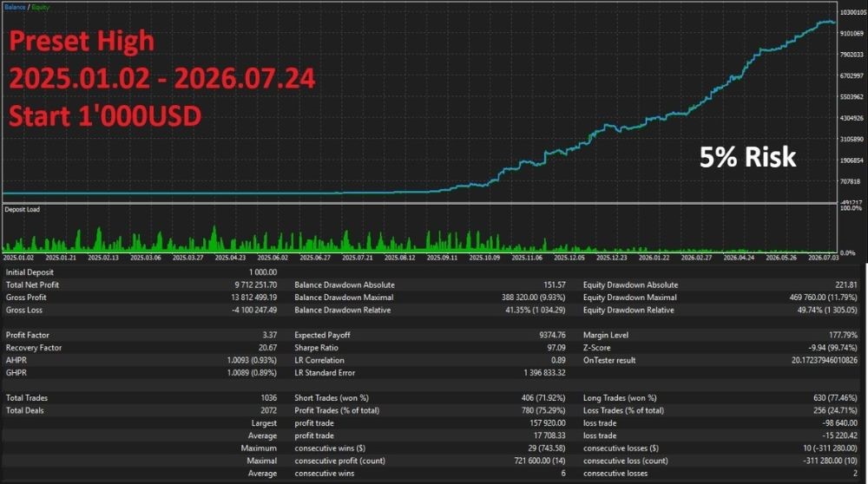Click the Equity legend label
This screenshot has width=868, height=484.
coord(41,7)
